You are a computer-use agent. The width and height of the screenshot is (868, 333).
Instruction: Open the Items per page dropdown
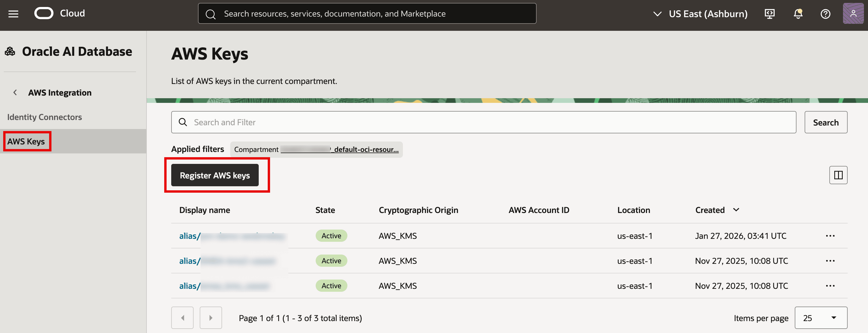click(821, 318)
